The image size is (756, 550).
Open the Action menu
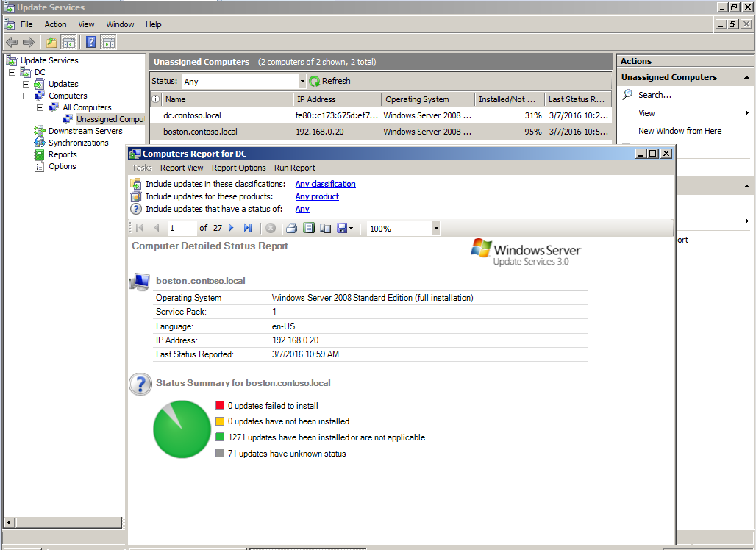click(x=55, y=24)
